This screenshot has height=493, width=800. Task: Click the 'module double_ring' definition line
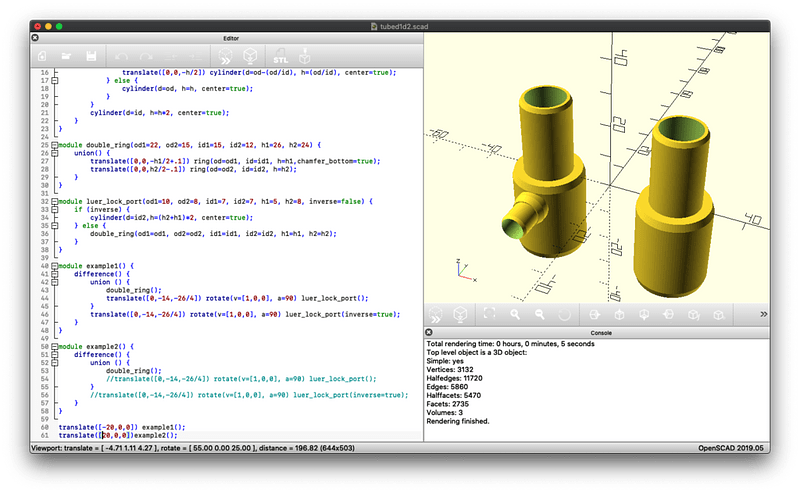189,145
